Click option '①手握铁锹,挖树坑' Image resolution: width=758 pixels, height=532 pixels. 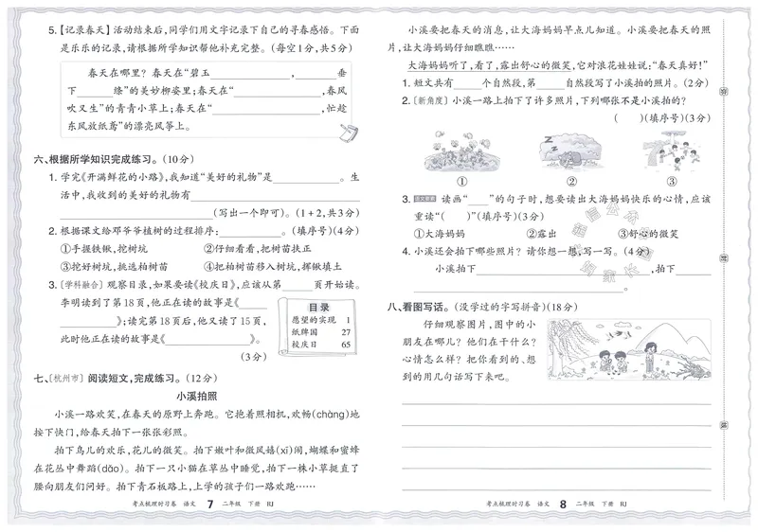[103, 249]
